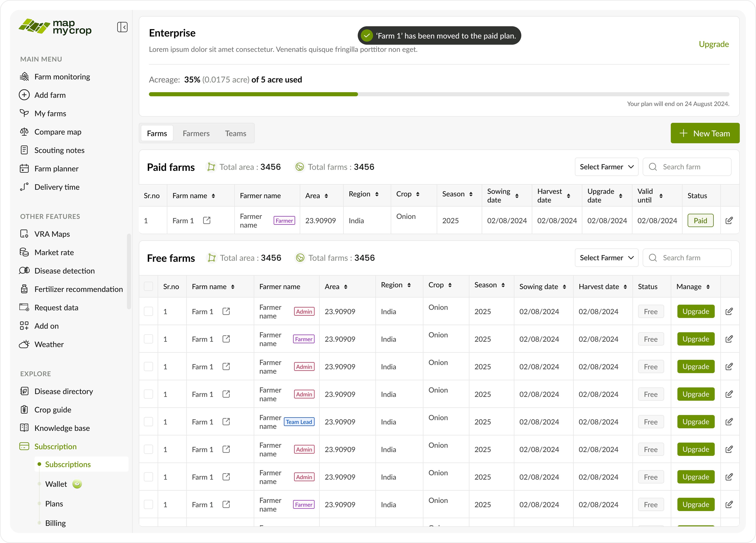Toggle select-all checkbox in Free farms header

(148, 286)
